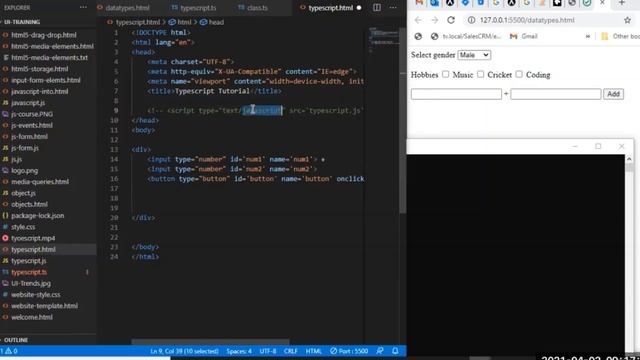View site information icon in address bar
The width and height of the screenshot is (640, 360).
coord(471,20)
